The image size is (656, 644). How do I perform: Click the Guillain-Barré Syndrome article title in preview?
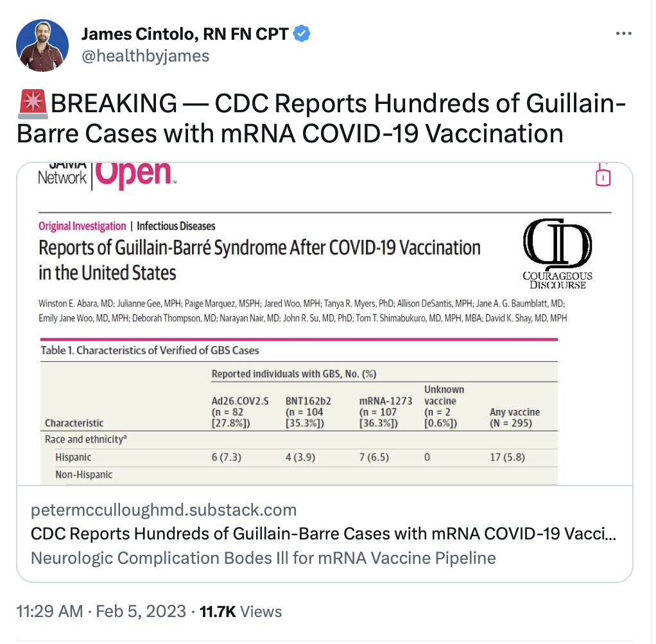pyautogui.click(x=259, y=260)
